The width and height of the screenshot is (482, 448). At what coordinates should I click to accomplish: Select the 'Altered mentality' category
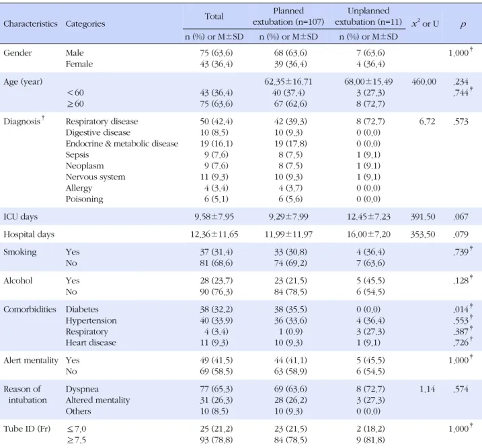pyautogui.click(x=97, y=400)
